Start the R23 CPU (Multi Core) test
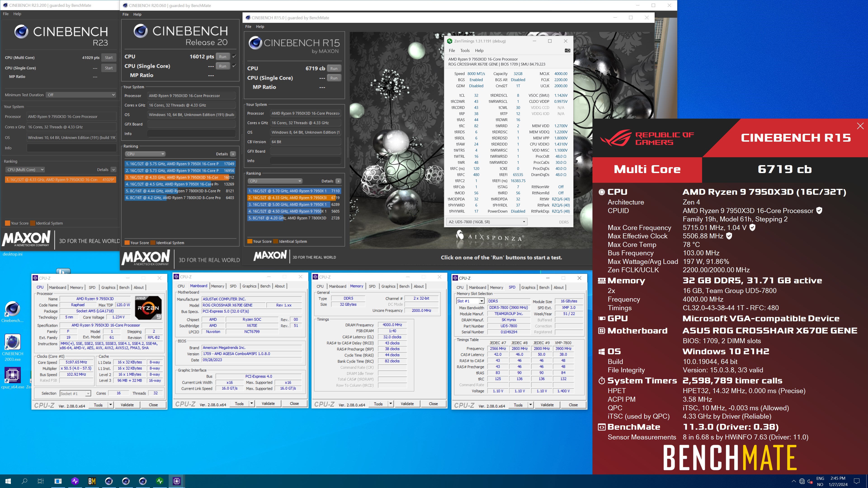Image resolution: width=868 pixels, height=488 pixels. (108, 58)
